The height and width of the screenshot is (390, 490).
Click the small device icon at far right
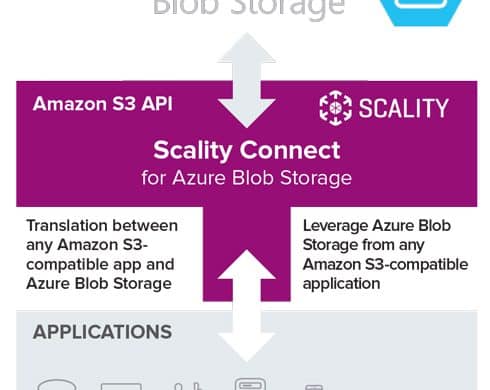314,387
